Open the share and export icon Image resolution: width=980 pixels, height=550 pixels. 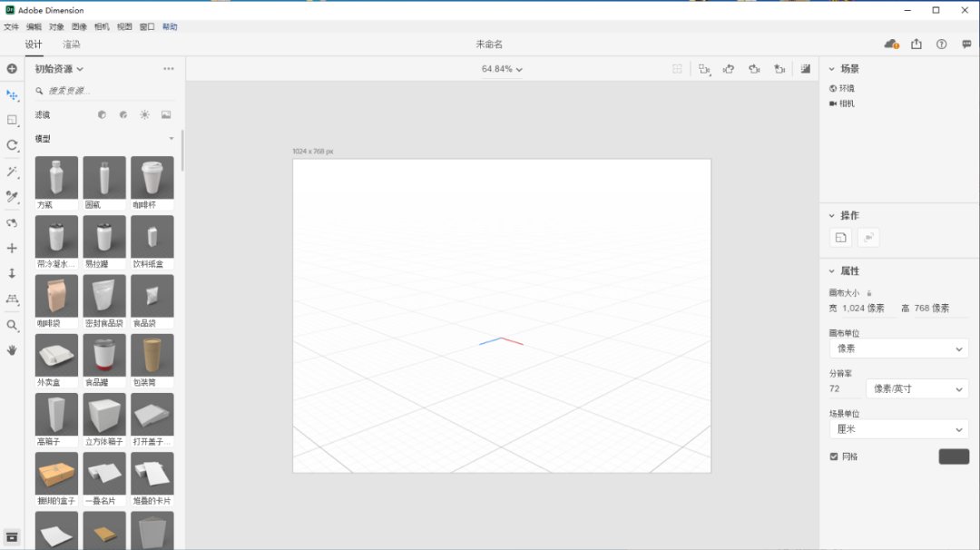click(916, 44)
